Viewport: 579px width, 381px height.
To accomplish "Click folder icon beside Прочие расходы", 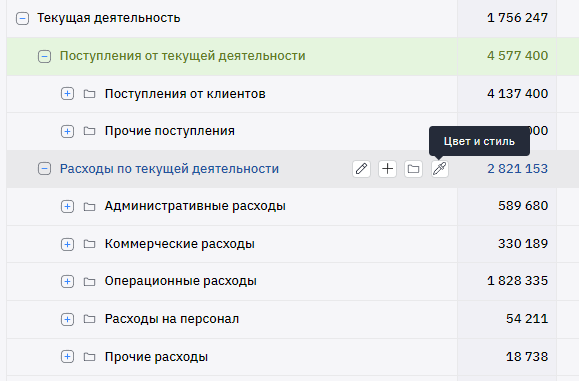I will pos(89,357).
